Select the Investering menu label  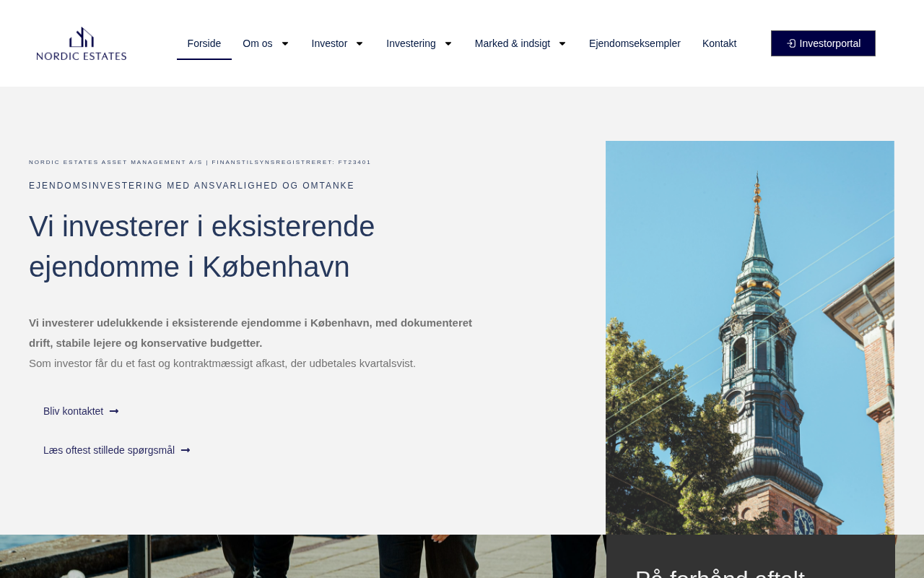point(411,43)
